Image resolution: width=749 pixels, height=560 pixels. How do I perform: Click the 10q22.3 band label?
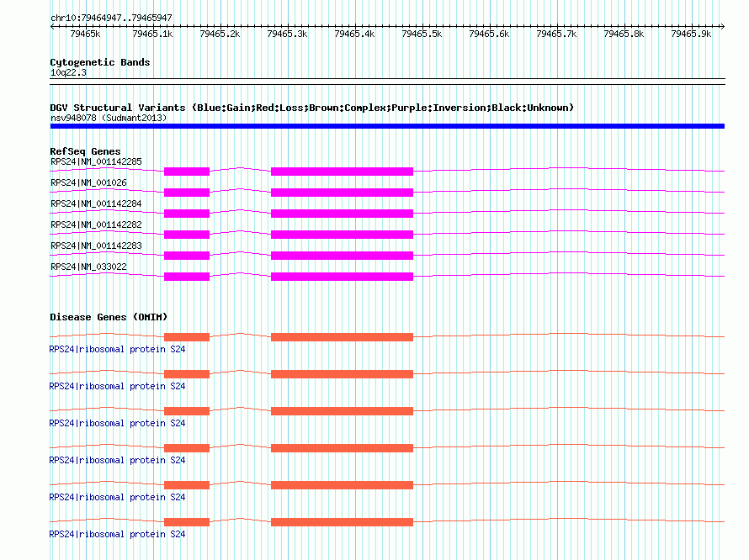click(68, 72)
